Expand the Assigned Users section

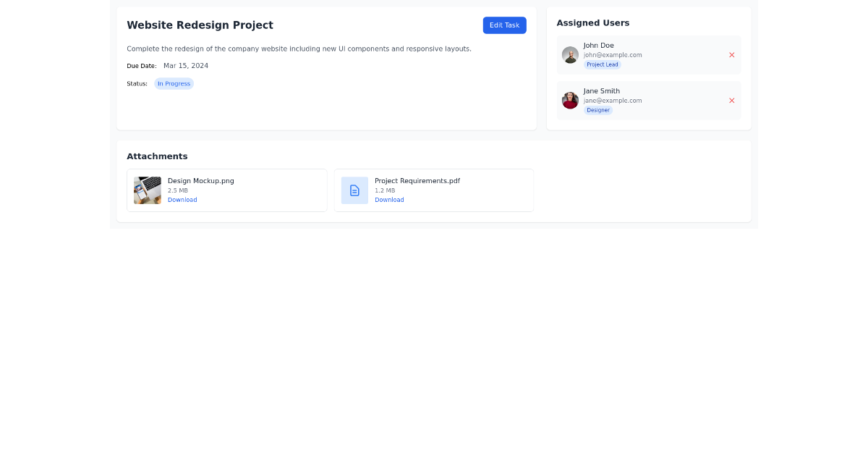(x=592, y=22)
